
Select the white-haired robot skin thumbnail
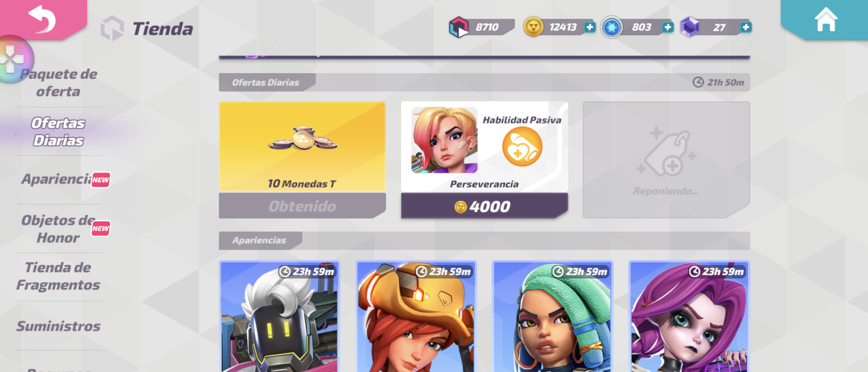(279, 316)
